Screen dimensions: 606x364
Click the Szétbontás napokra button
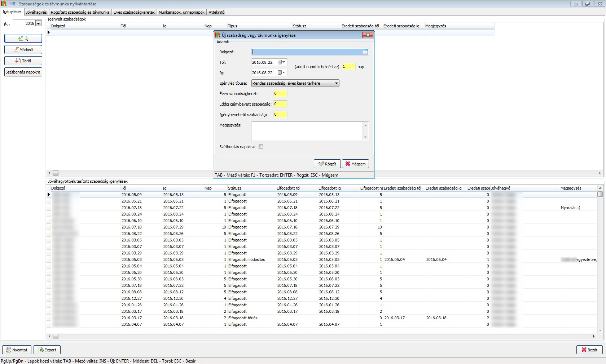point(23,72)
